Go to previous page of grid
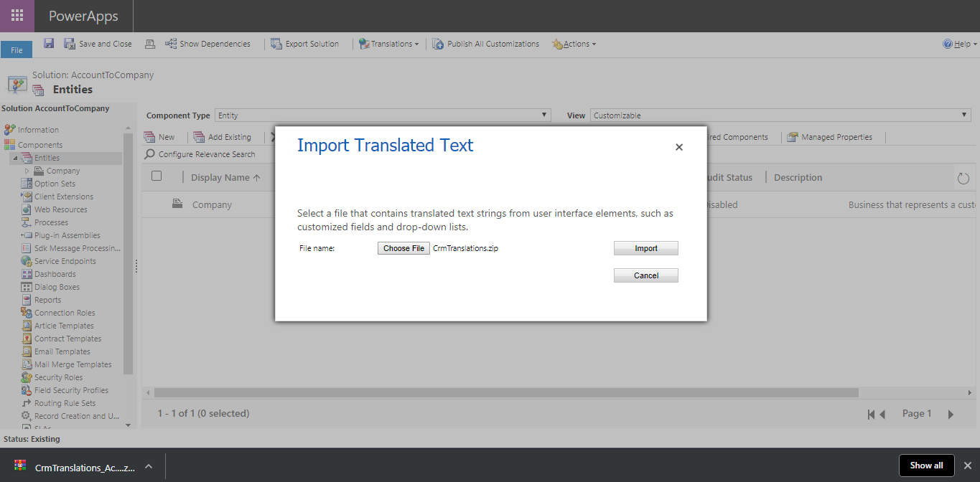 (x=883, y=414)
